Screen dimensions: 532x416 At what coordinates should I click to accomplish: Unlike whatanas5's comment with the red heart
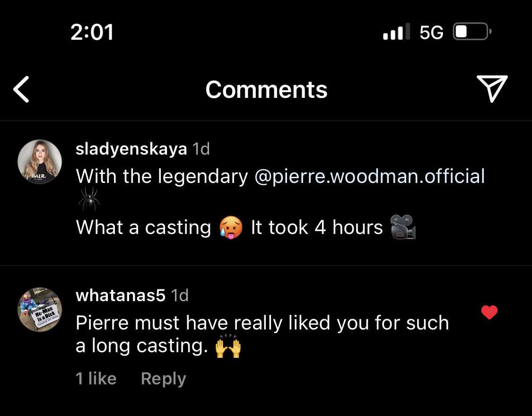pyautogui.click(x=489, y=312)
